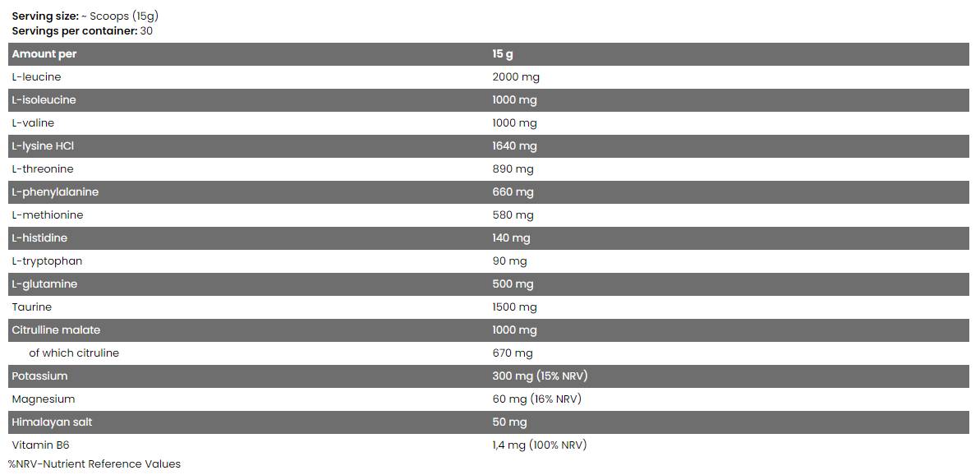Select the L-phenylalanine row label

[55, 192]
